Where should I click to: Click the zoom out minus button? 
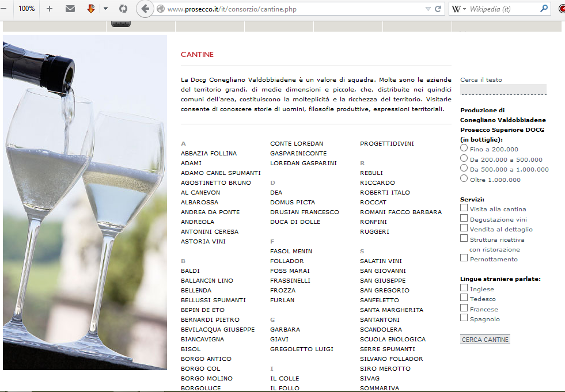pos(3,9)
